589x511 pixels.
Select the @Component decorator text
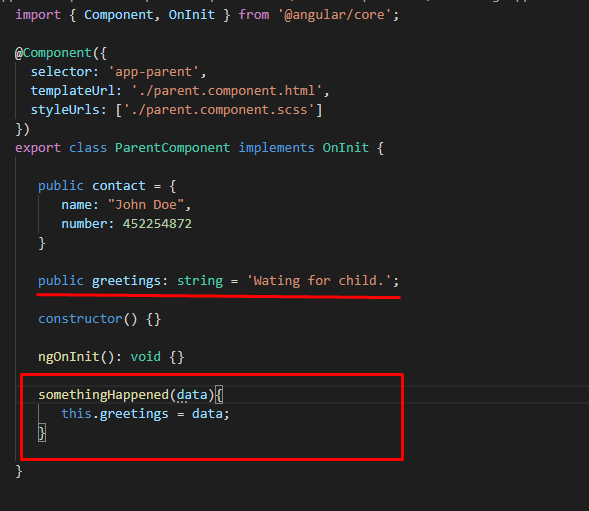[53, 53]
